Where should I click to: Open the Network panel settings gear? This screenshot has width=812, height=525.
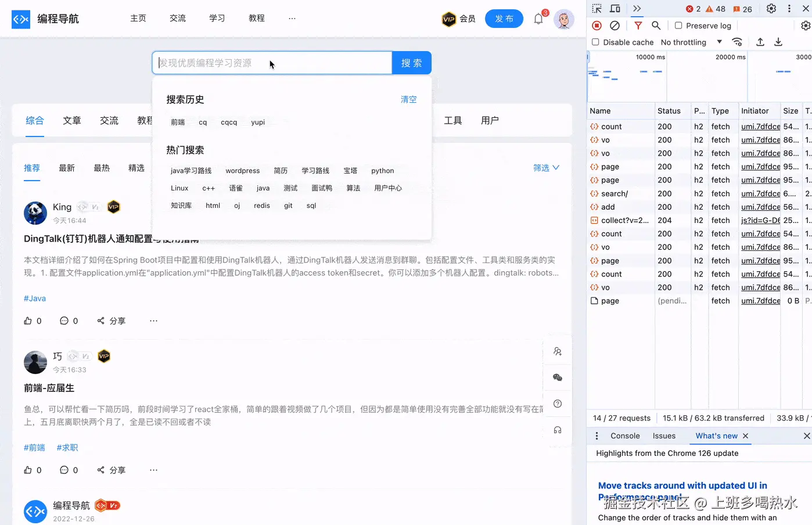click(806, 26)
